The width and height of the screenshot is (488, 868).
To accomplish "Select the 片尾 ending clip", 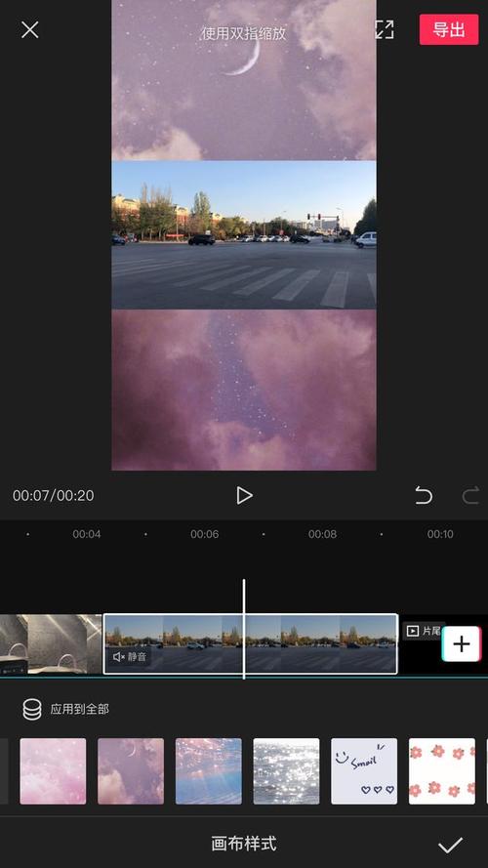I will pos(425,631).
